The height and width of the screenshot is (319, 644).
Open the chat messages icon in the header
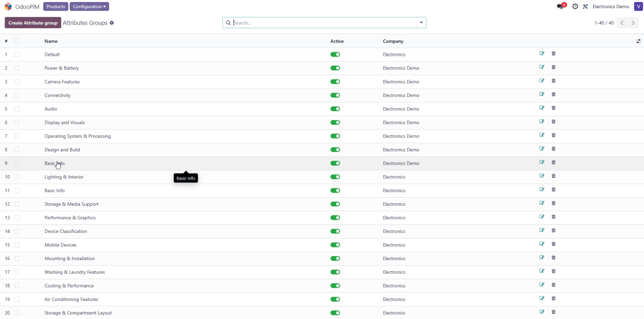click(560, 7)
